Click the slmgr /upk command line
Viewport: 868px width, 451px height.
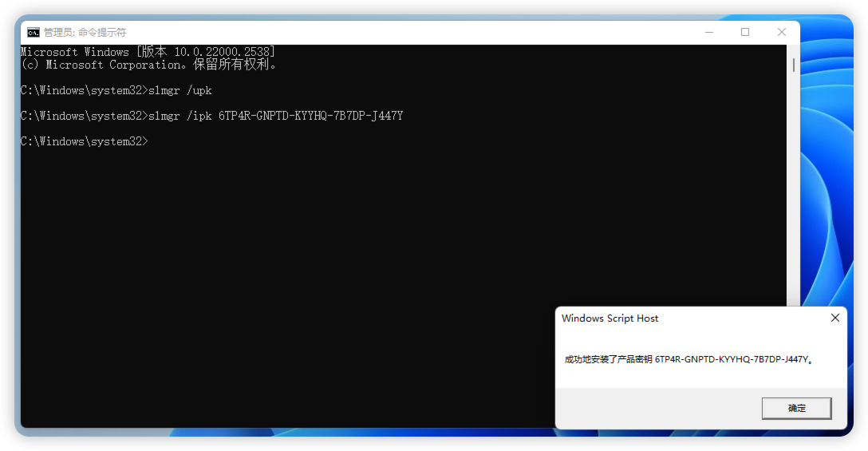[116, 90]
